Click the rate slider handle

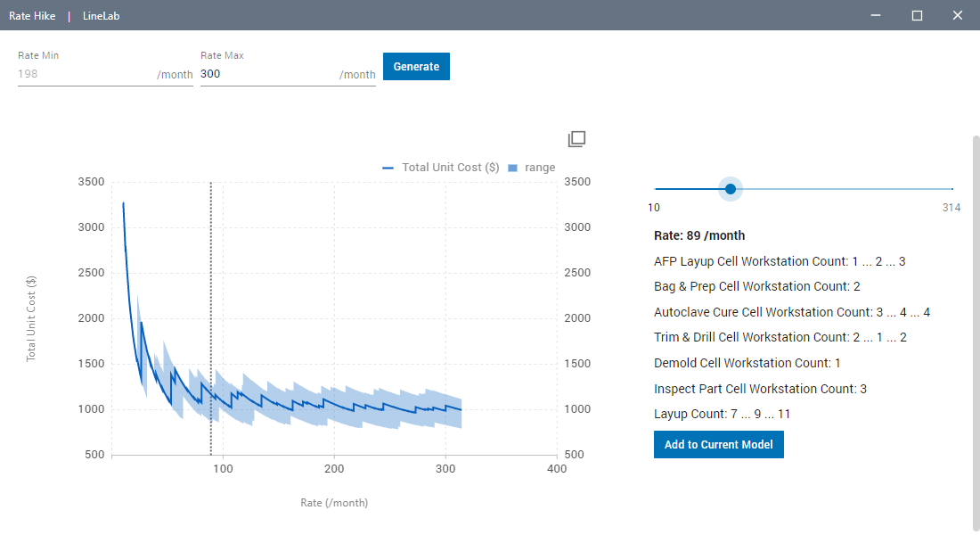[731, 189]
